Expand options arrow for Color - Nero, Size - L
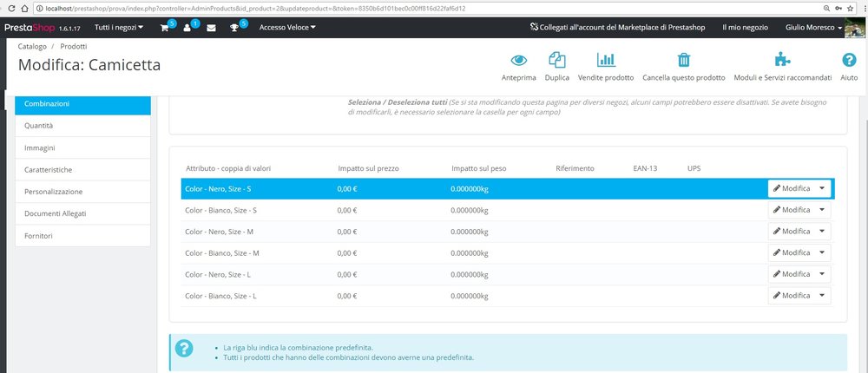Image resolution: width=868 pixels, height=373 pixels. [x=822, y=274]
